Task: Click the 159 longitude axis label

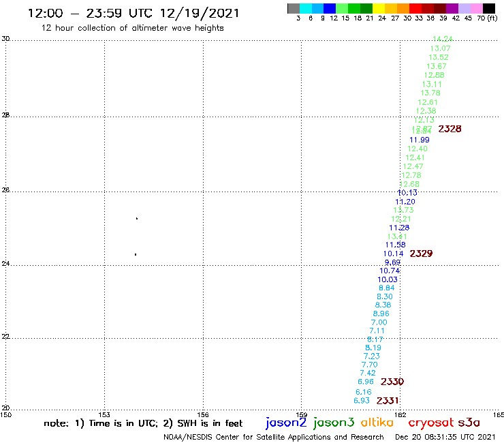Action: click(301, 414)
